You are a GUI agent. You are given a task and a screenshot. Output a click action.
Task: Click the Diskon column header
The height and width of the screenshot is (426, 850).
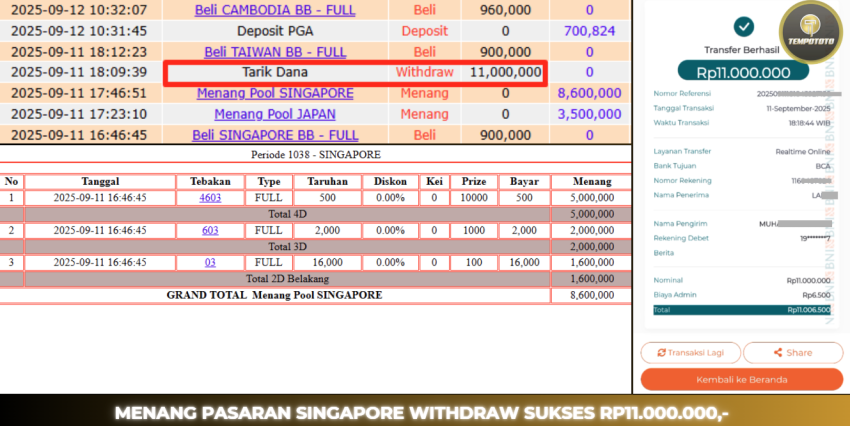pyautogui.click(x=390, y=182)
